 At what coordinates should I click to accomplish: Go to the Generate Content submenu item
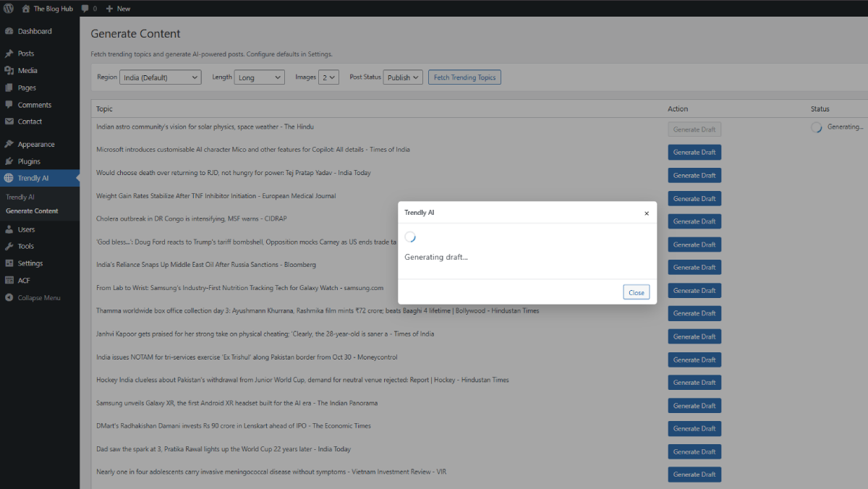tap(34, 211)
